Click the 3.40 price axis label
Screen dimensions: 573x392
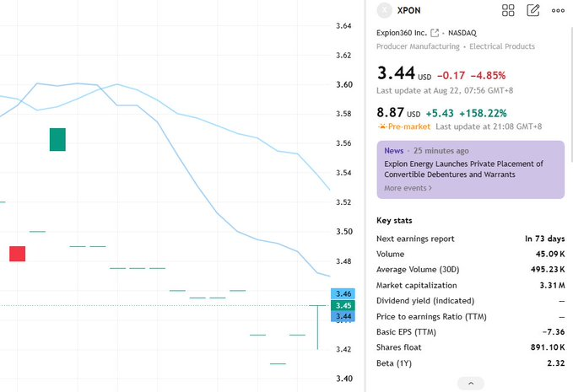343,379
